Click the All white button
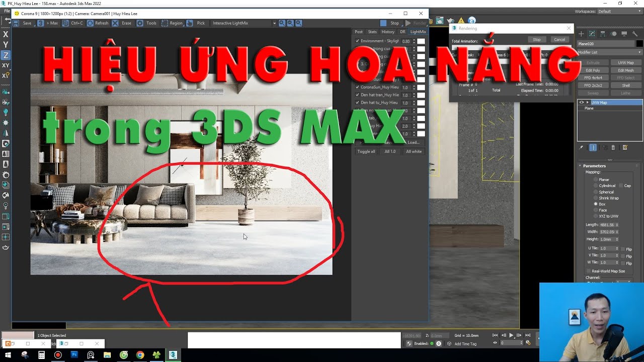 pyautogui.click(x=414, y=151)
